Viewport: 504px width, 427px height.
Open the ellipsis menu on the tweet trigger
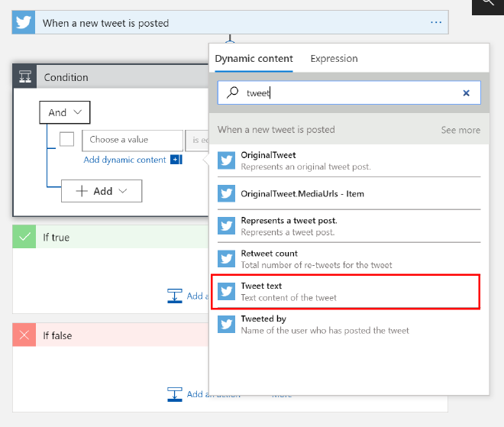(435, 23)
